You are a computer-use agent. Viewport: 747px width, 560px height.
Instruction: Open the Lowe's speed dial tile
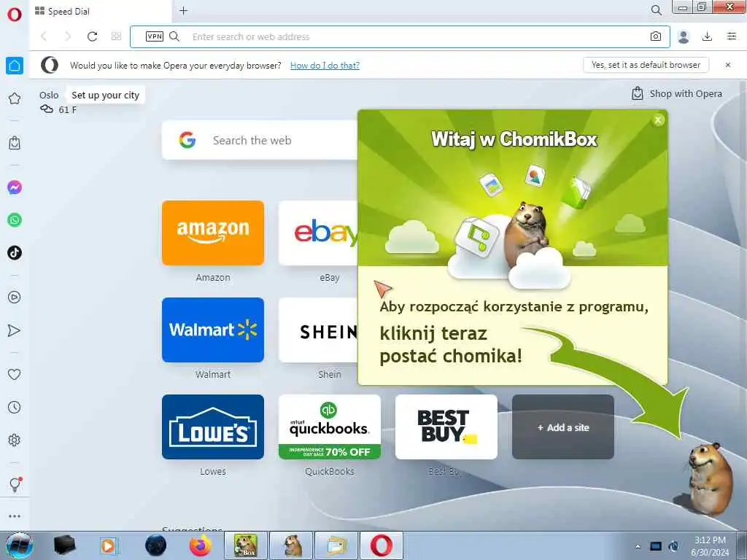(213, 427)
